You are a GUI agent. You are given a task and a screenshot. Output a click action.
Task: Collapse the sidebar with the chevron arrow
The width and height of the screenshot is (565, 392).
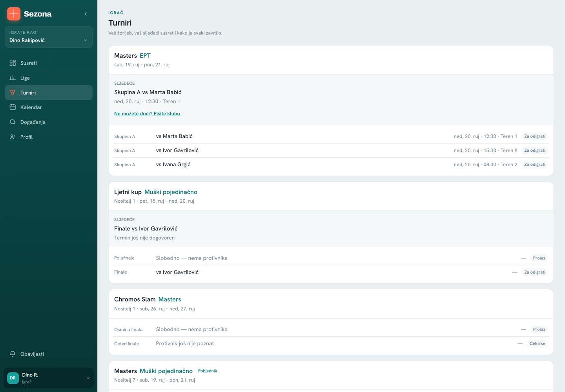(x=86, y=14)
